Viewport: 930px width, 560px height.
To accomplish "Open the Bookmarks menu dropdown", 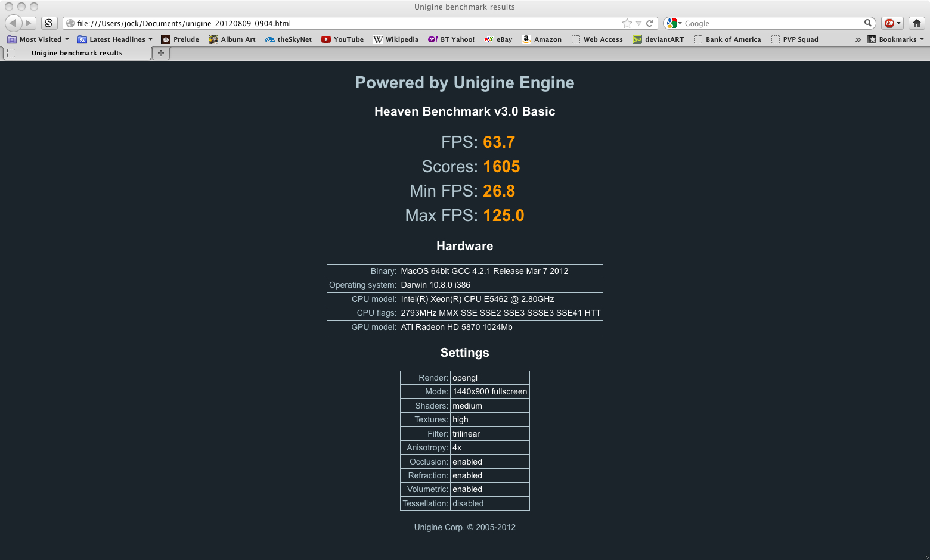I will click(895, 39).
